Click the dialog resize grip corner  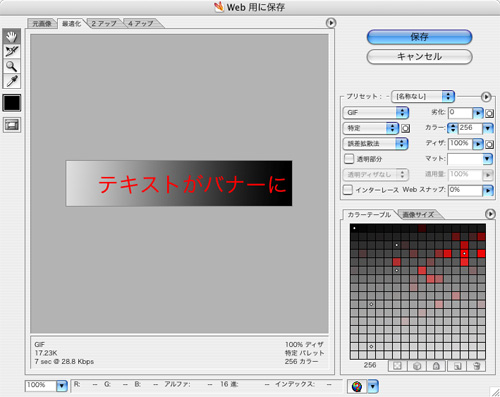[495, 392]
